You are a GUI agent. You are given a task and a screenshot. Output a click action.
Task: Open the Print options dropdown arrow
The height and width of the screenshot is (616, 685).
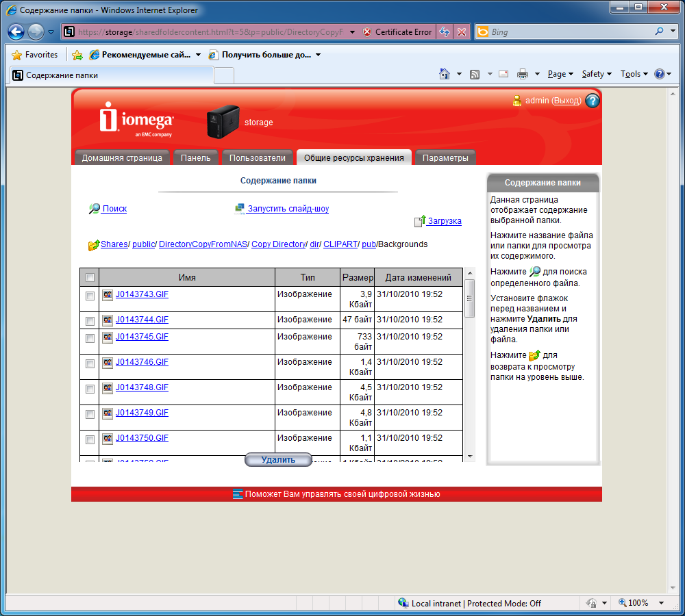coord(537,74)
